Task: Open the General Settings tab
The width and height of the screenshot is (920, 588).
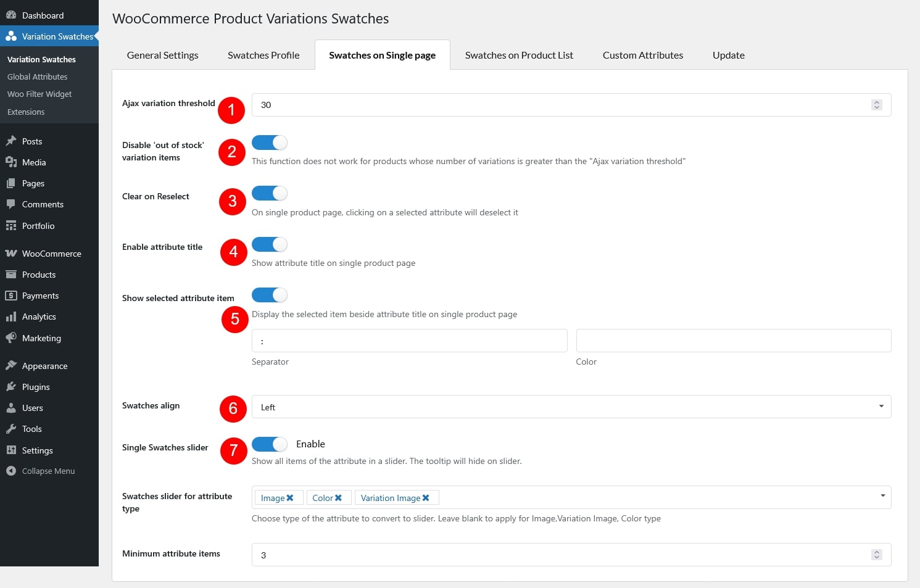Action: point(162,56)
